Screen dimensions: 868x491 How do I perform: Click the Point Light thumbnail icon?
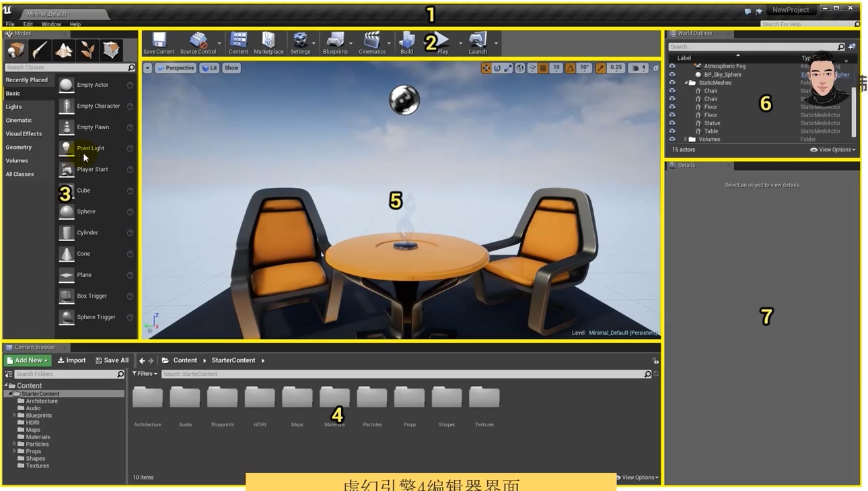pos(66,148)
